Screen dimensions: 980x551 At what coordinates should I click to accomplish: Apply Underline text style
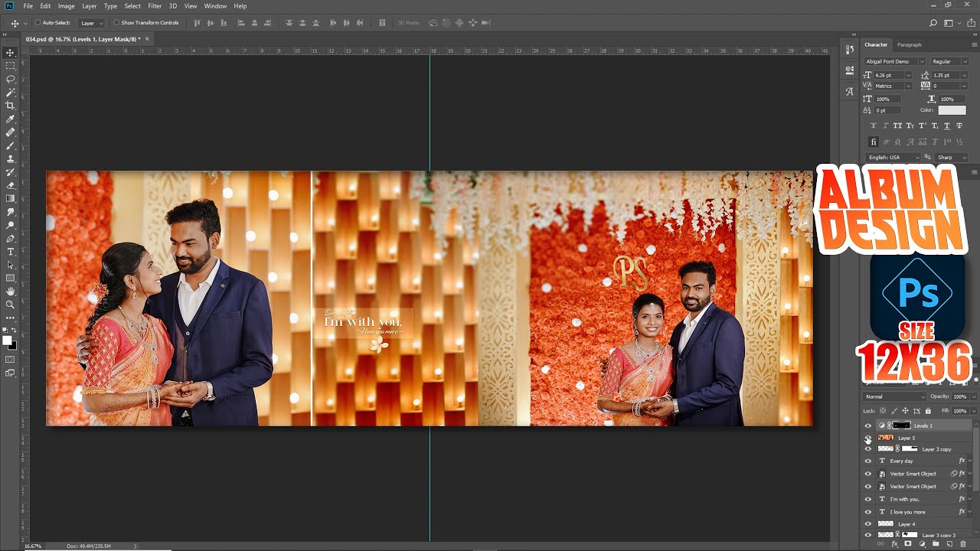[946, 126]
